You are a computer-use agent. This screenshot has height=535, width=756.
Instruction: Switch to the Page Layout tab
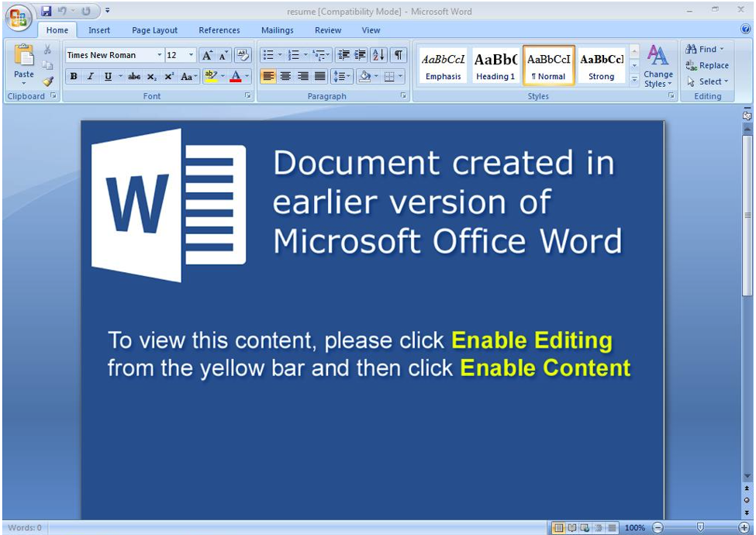(x=155, y=30)
